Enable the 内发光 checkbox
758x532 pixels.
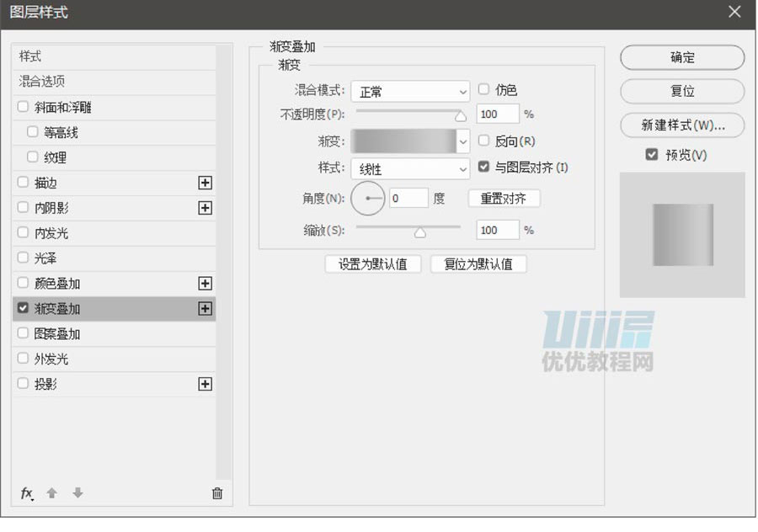point(23,232)
